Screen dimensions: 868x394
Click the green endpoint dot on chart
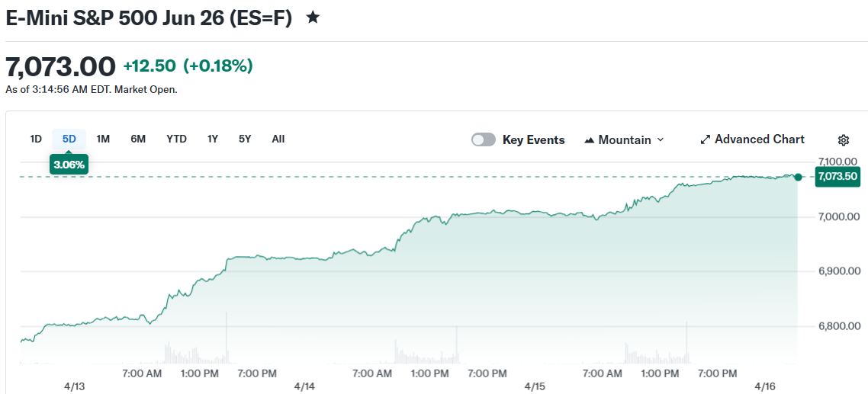tap(798, 177)
